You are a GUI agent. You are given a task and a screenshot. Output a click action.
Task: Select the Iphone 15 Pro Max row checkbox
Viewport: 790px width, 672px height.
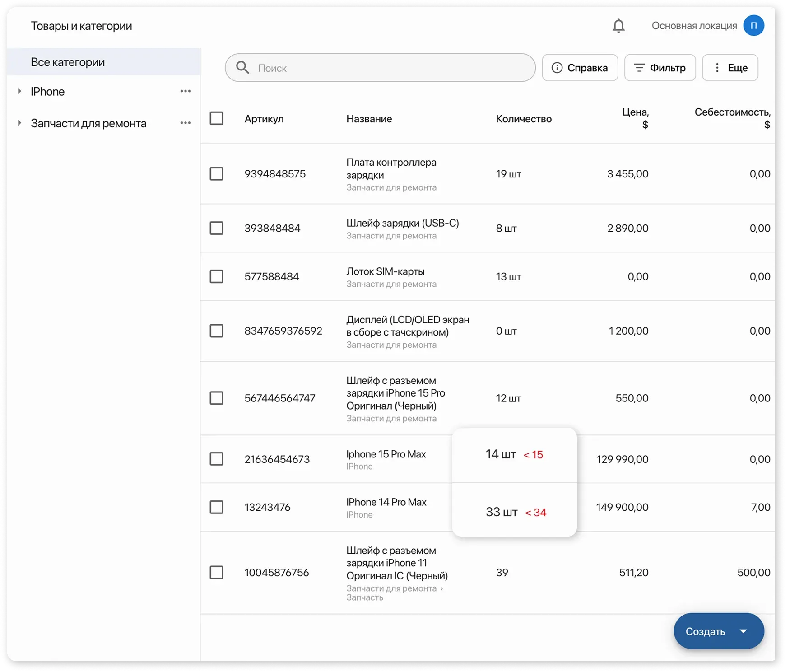tap(217, 459)
